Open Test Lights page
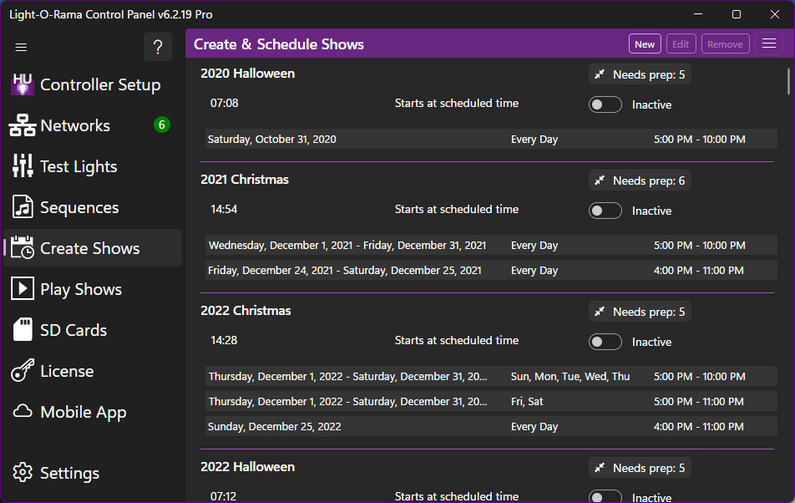 (79, 167)
